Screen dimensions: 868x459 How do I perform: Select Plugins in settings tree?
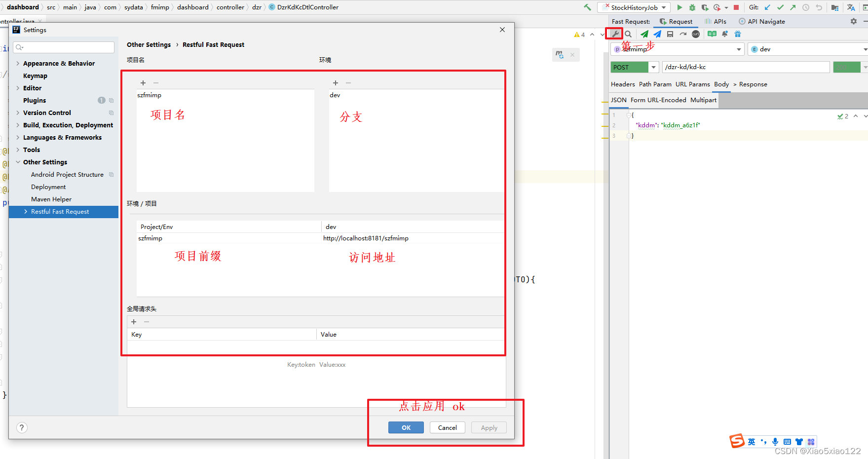pyautogui.click(x=35, y=100)
